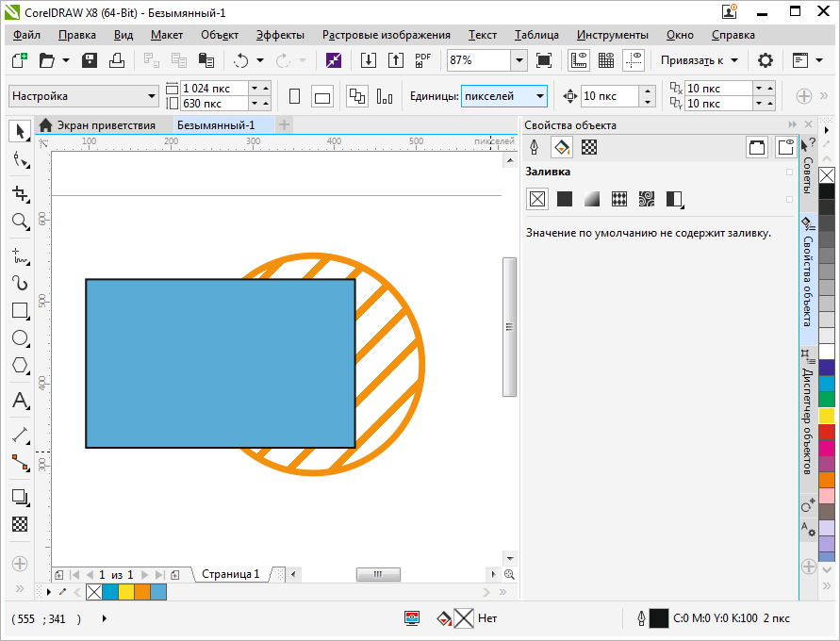Screen dimensions: 840x641
Task: Pick the Rectangle tool
Action: [20, 310]
